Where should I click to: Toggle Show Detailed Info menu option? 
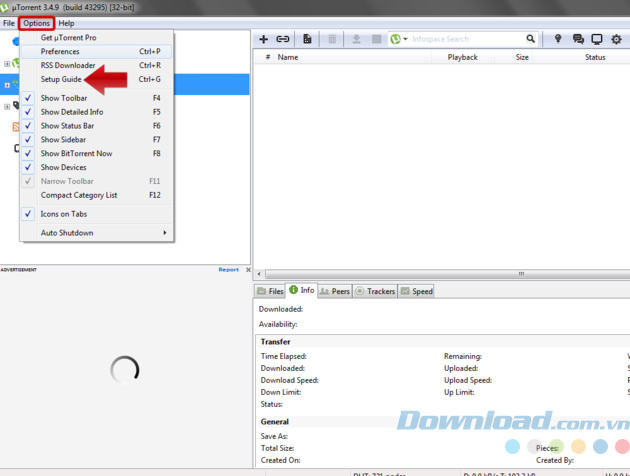pos(96,112)
